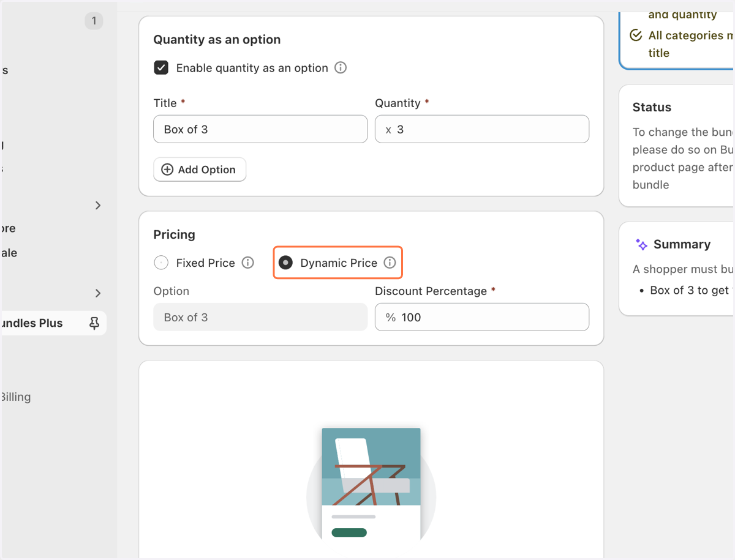Viewport: 735px width, 560px height.
Task: Click the Quantity input field
Action: pos(482,129)
